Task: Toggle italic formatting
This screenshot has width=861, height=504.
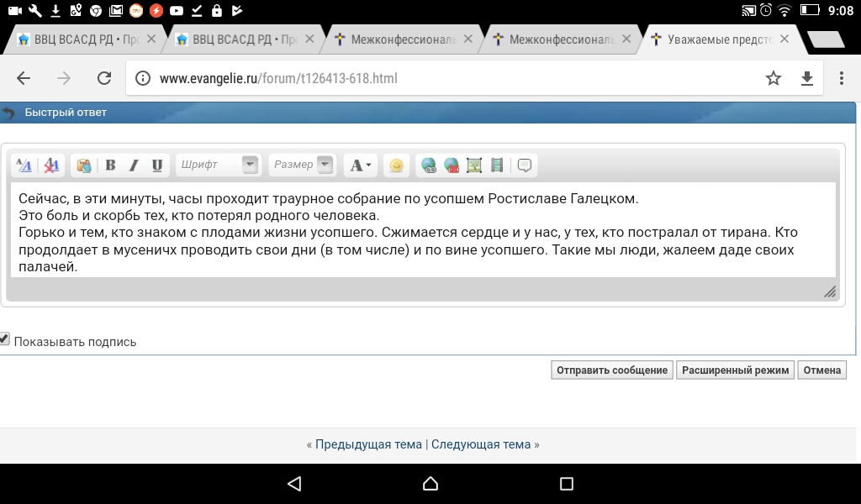Action: 133,165
